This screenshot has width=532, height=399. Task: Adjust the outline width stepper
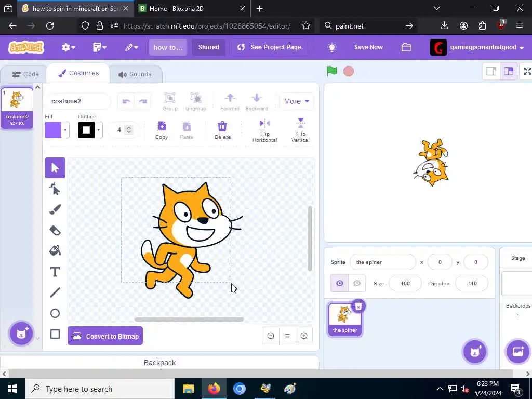tap(129, 129)
